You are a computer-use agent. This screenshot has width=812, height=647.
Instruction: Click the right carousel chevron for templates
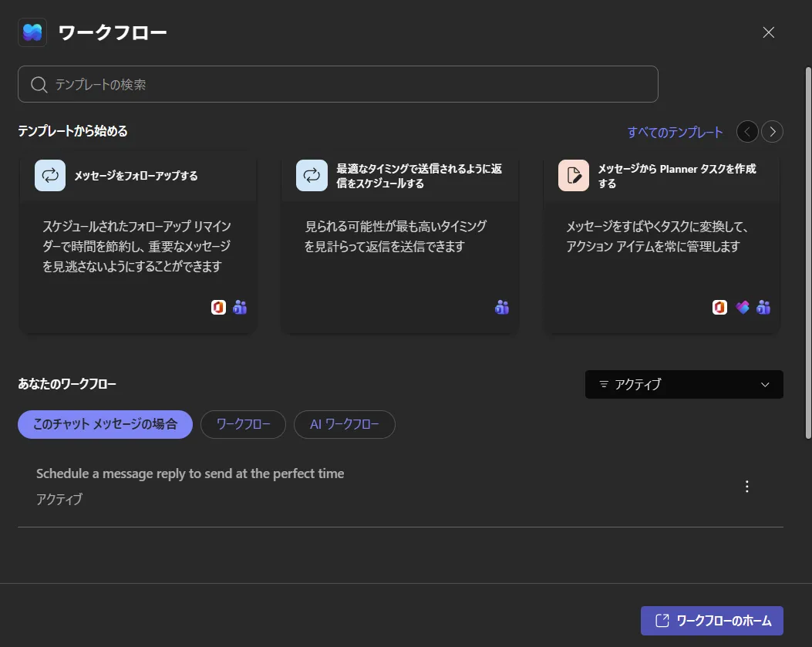click(772, 131)
